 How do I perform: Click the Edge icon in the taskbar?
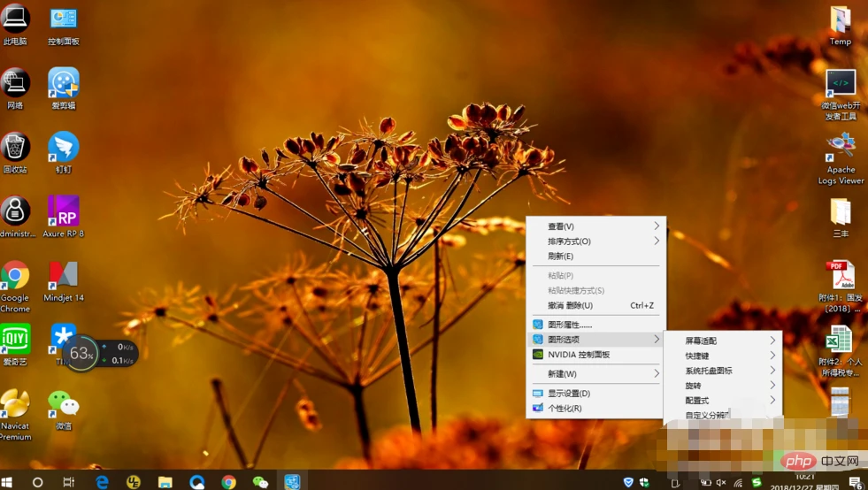pos(103,482)
